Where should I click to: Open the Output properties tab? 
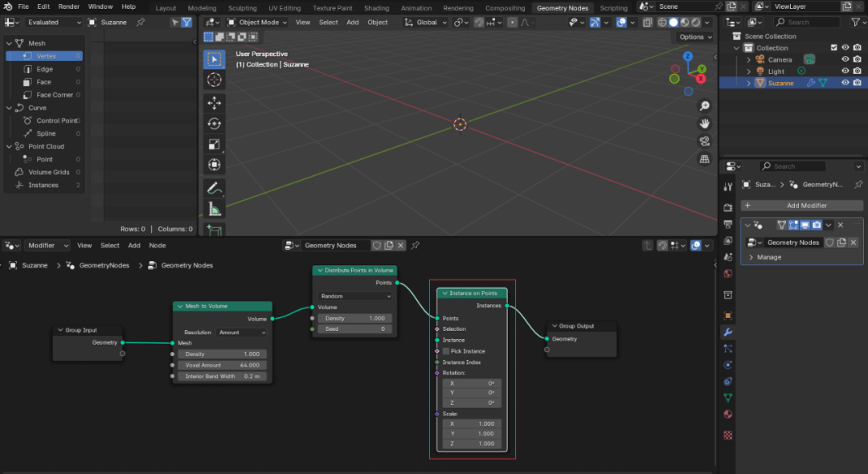[x=728, y=224]
